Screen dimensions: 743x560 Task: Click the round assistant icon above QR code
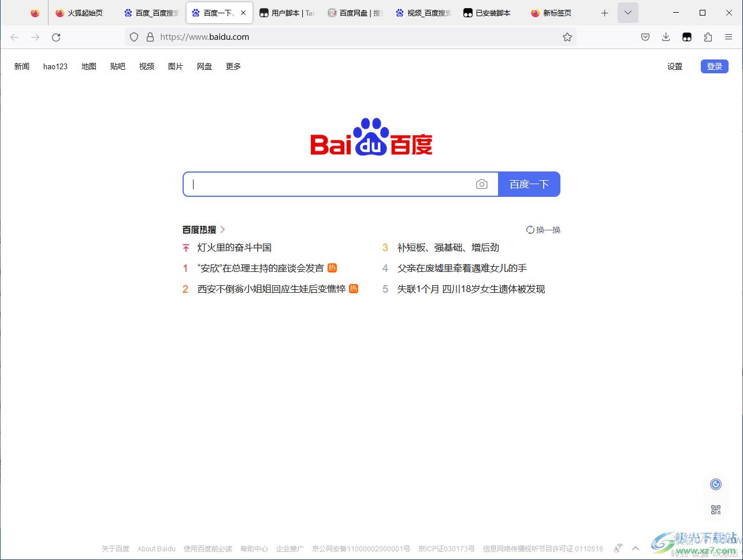[x=716, y=484]
